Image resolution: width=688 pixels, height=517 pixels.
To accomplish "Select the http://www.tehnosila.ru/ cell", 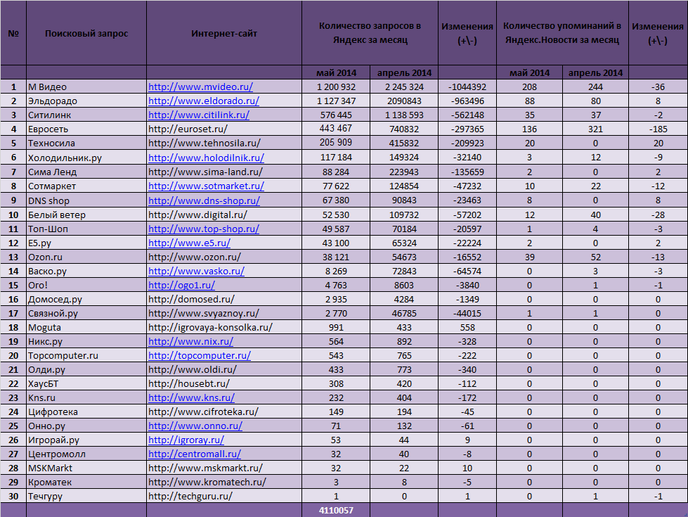I will point(224,143).
